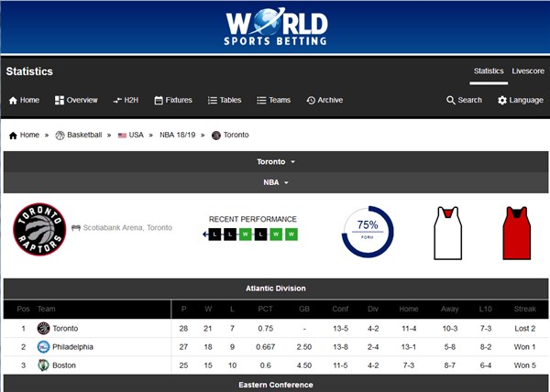Click the L10 column header
The height and width of the screenshot is (392, 550).
pyautogui.click(x=486, y=309)
